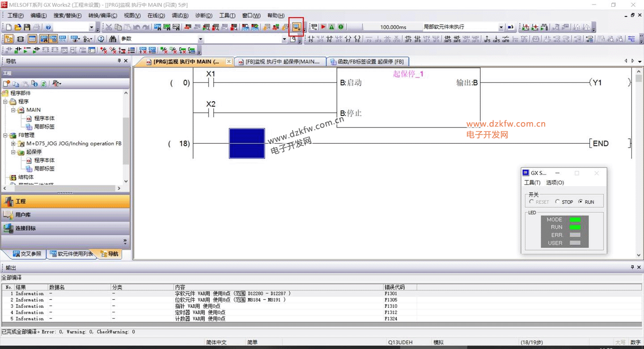Click the blue help question mark icon
This screenshot has height=349, width=644.
(48, 27)
